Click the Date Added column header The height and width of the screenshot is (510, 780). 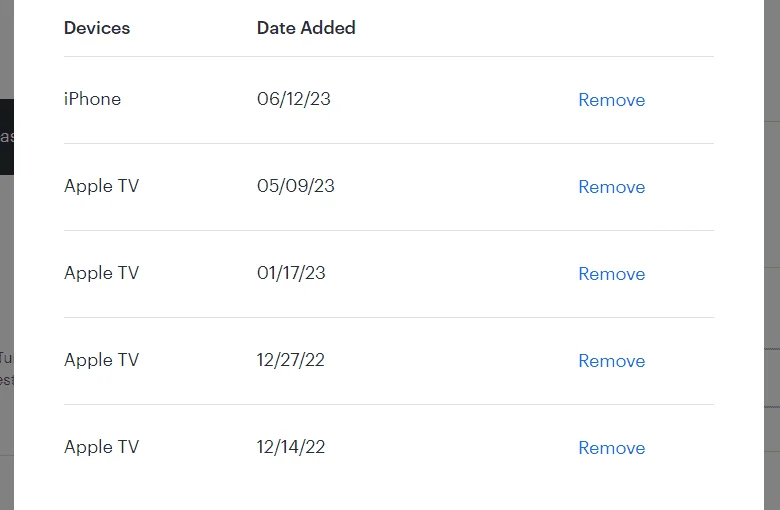click(306, 28)
